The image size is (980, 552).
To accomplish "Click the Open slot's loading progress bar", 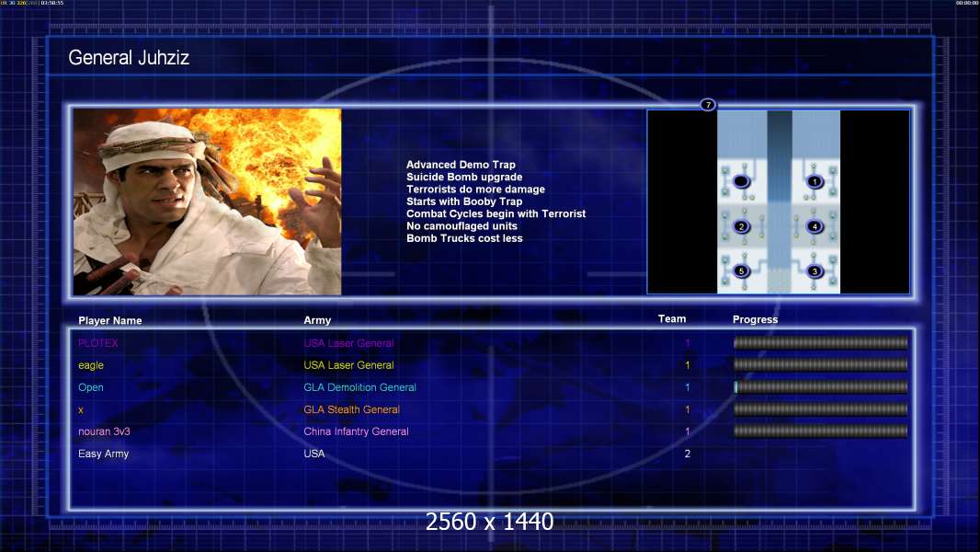I will [x=821, y=387].
